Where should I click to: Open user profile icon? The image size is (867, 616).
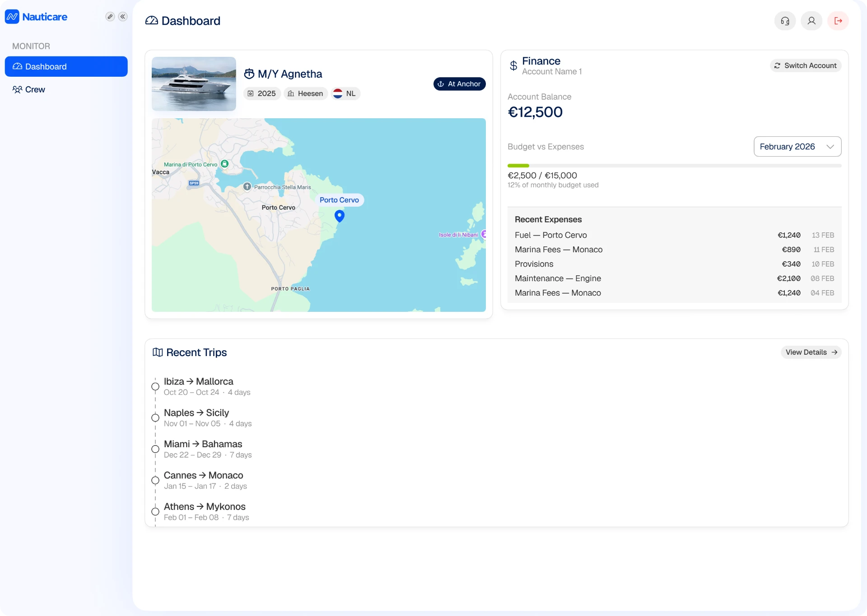tap(811, 21)
